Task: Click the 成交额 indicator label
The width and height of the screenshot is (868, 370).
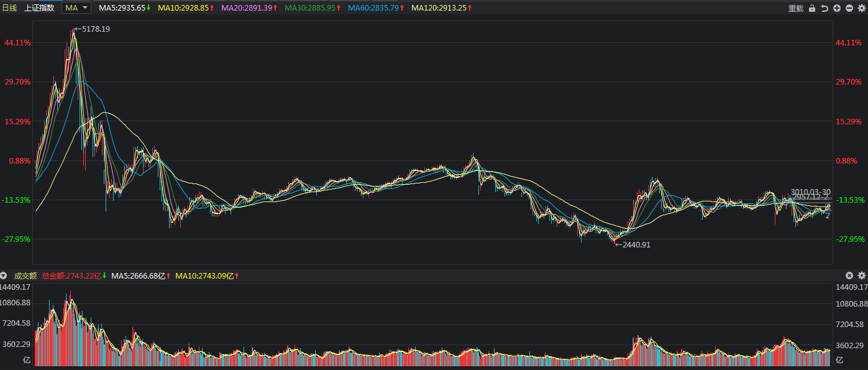Action: 25,275
